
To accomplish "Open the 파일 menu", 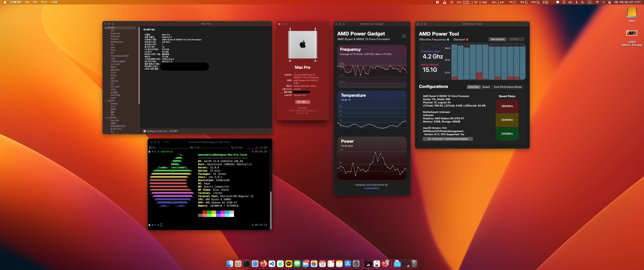I will pyautogui.click(x=27, y=2).
